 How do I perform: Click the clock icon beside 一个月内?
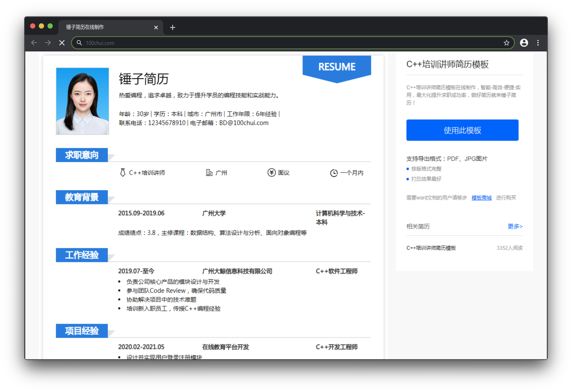click(334, 173)
